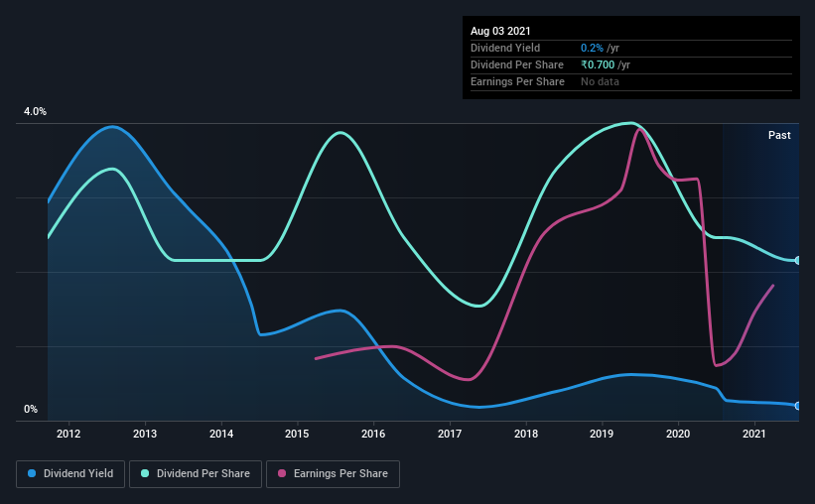Screen dimensions: 815x504
Task: Click the Dividend Yield line end marker
Action: (798, 406)
